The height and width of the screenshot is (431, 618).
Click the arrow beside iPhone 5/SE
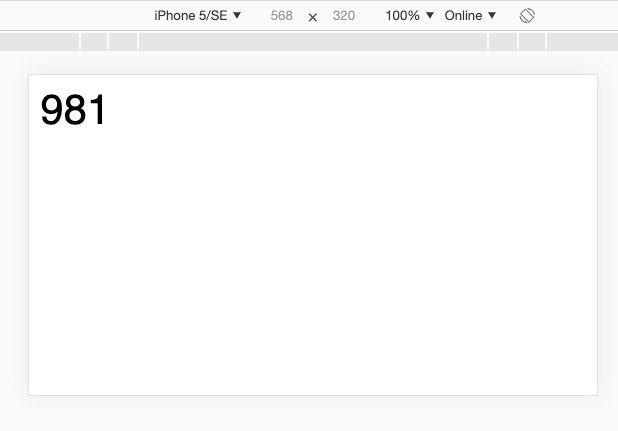pos(237,15)
